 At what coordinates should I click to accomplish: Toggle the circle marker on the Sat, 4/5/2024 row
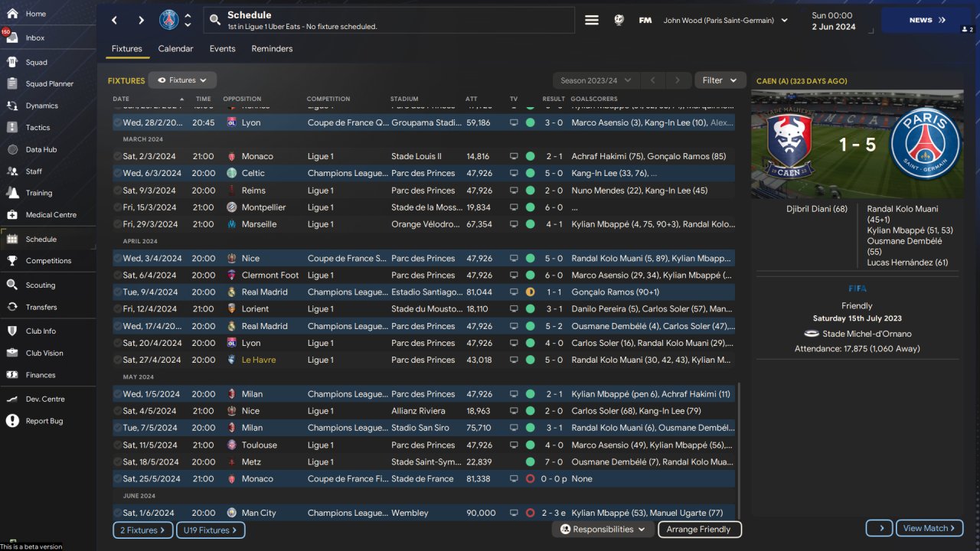pyautogui.click(x=117, y=411)
